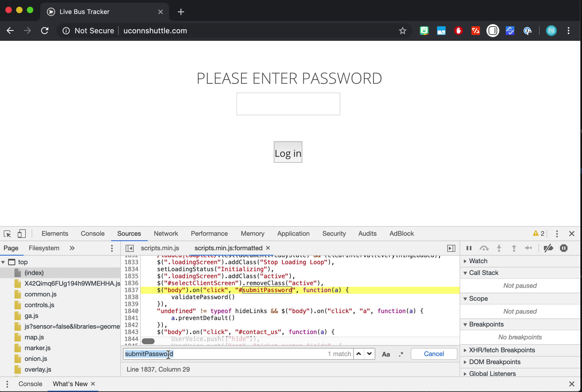Collapse the top frame tree node
This screenshot has height=392, width=582.
[x=3, y=262]
